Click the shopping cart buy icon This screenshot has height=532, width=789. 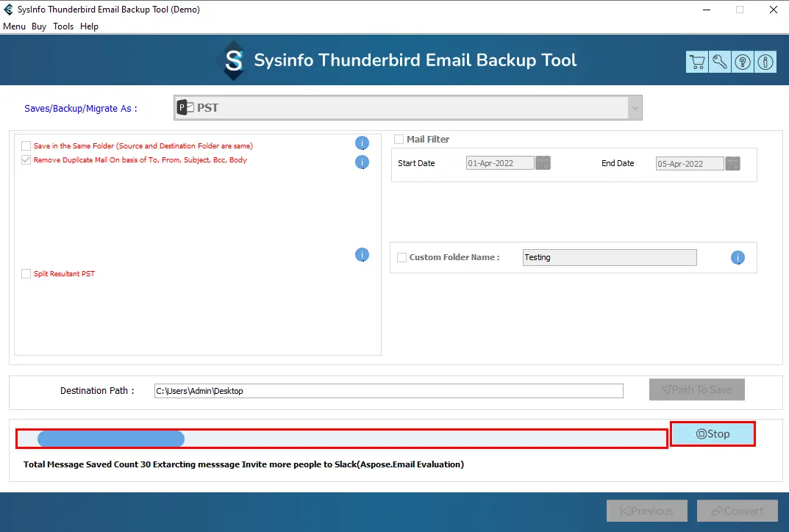696,62
